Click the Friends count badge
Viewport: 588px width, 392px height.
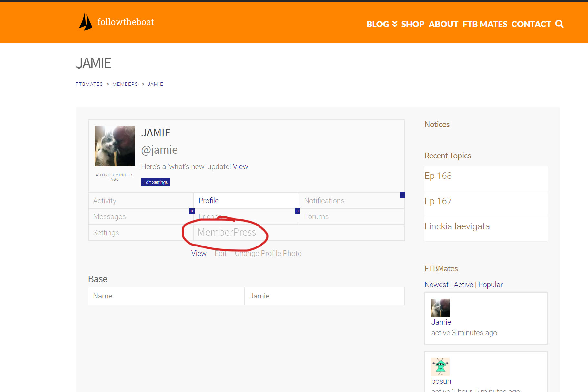point(297,211)
